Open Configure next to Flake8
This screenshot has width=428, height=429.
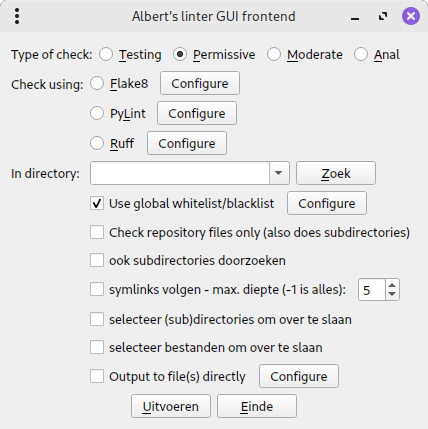[200, 83]
